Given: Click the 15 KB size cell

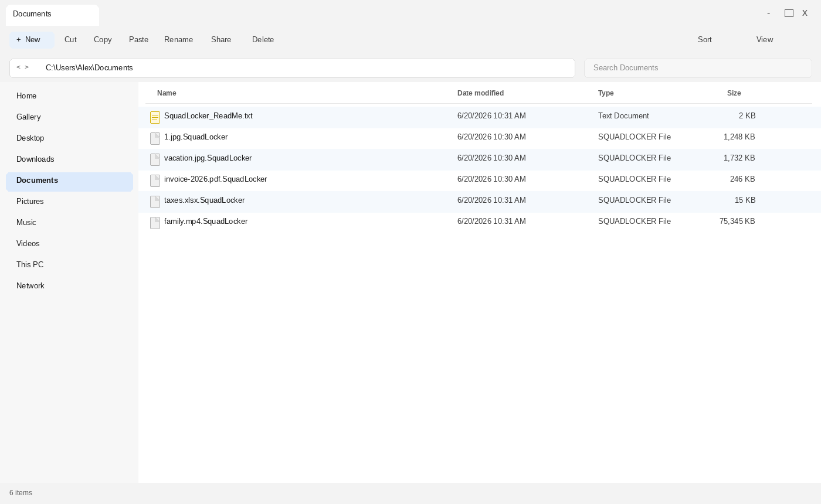Looking at the screenshot, I should 745,200.
